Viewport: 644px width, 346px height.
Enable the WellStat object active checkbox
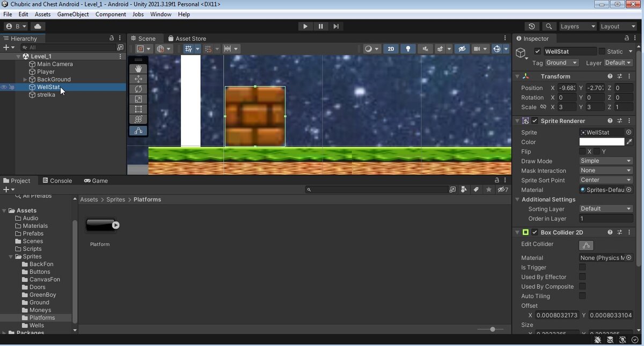coord(538,52)
